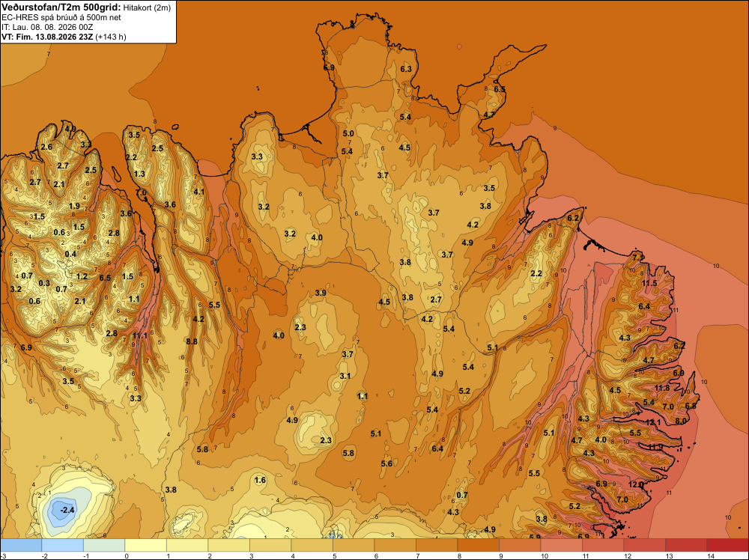The width and height of the screenshot is (749, 560).
Task: Select the legend swatch between 2 and 3
Action: tap(228, 545)
